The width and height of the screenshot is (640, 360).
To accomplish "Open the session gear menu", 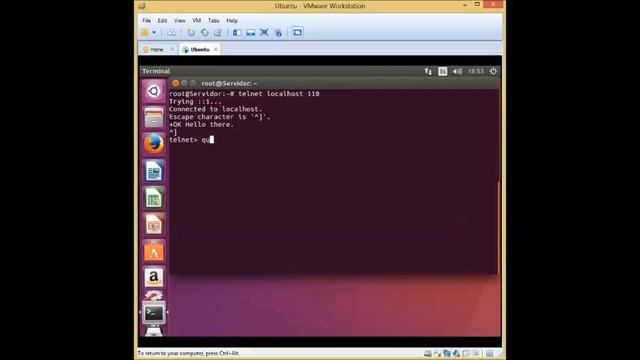I will coord(493,71).
